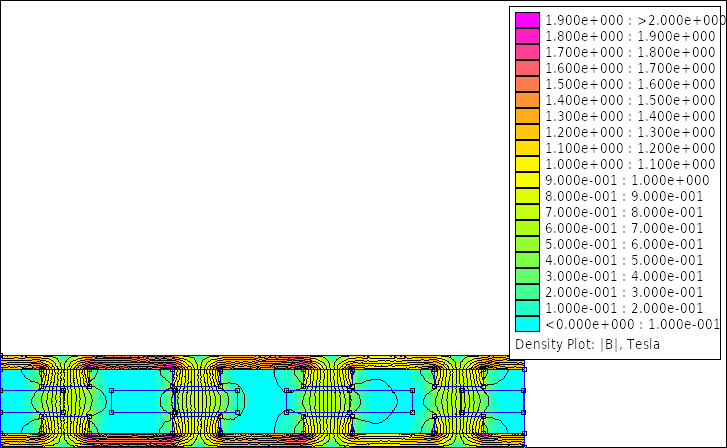The height and width of the screenshot is (448, 727).
Task: Click the swatch for 5.000e-001 : 6.000e-001
Action: (x=527, y=244)
